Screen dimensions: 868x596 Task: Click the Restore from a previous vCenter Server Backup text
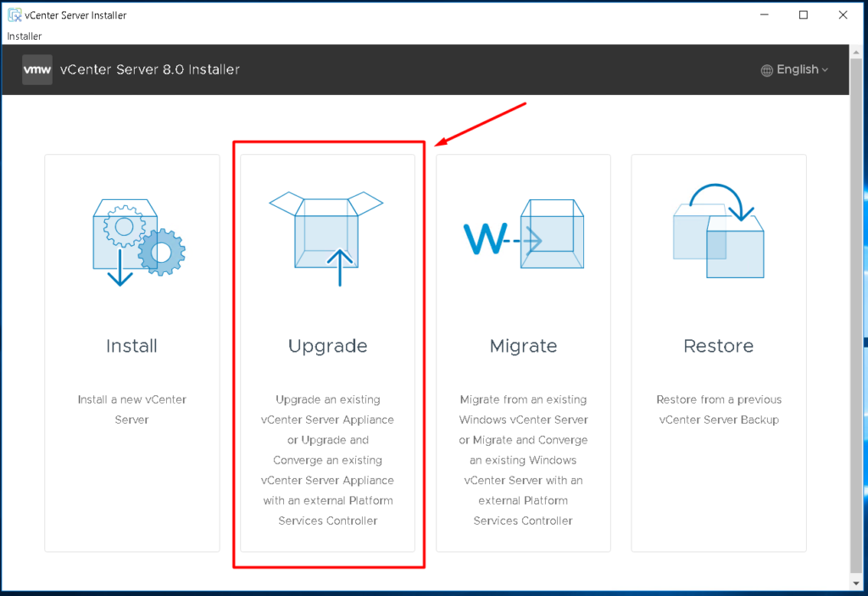[x=718, y=409]
